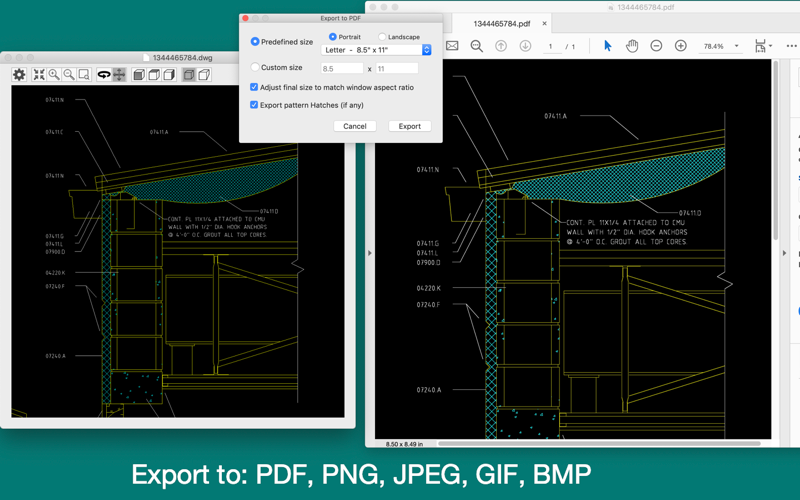Close the 1344465784.pdf tab
The width and height of the screenshot is (800, 500).
click(x=544, y=23)
